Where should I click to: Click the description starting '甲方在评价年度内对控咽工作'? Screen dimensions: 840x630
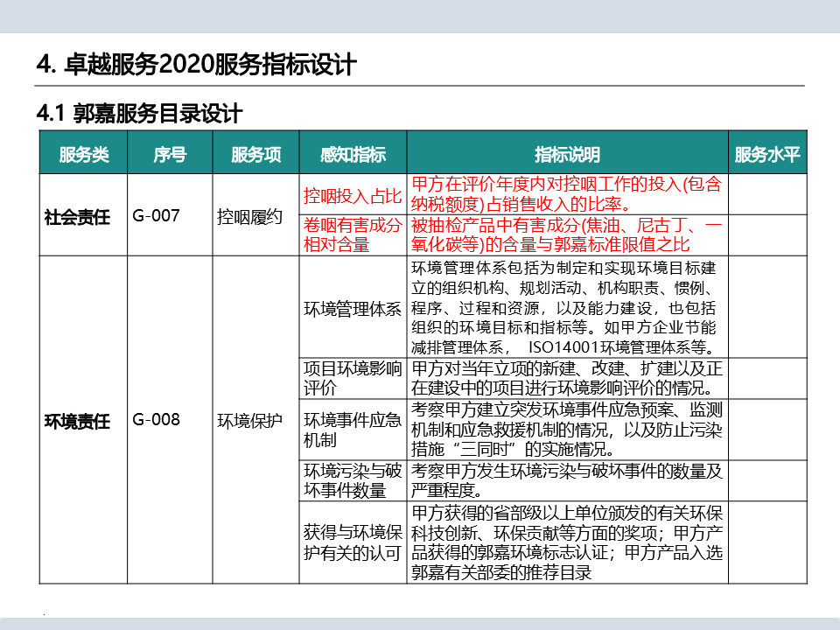pyautogui.click(x=567, y=194)
